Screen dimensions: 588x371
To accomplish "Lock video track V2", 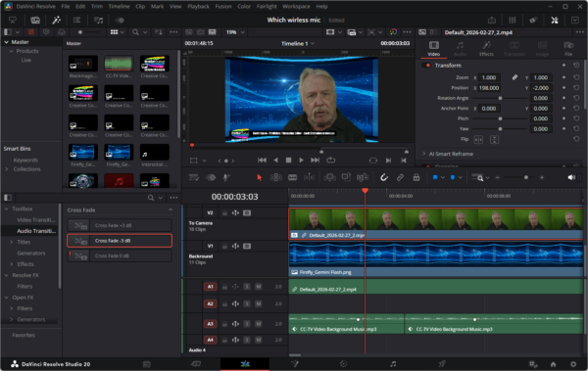I will (224, 212).
